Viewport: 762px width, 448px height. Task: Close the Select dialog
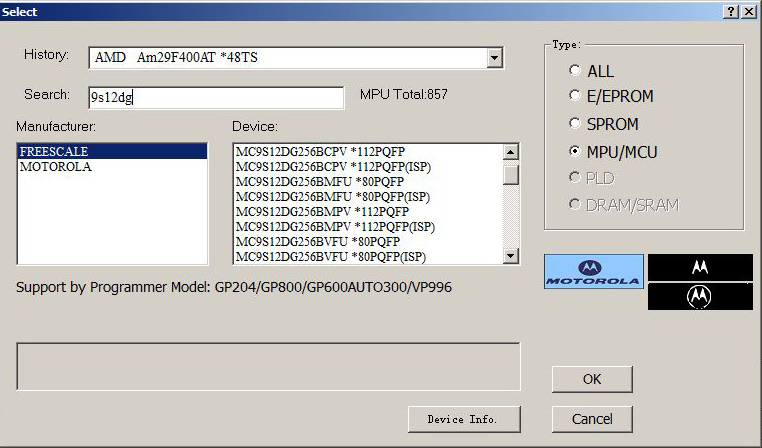[748, 12]
